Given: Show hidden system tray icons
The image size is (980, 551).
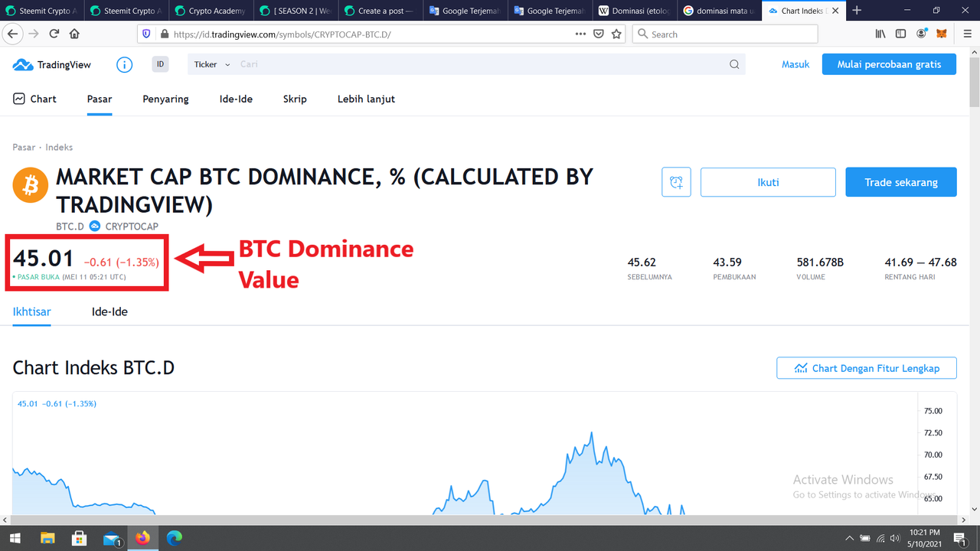Looking at the screenshot, I should click(x=849, y=538).
